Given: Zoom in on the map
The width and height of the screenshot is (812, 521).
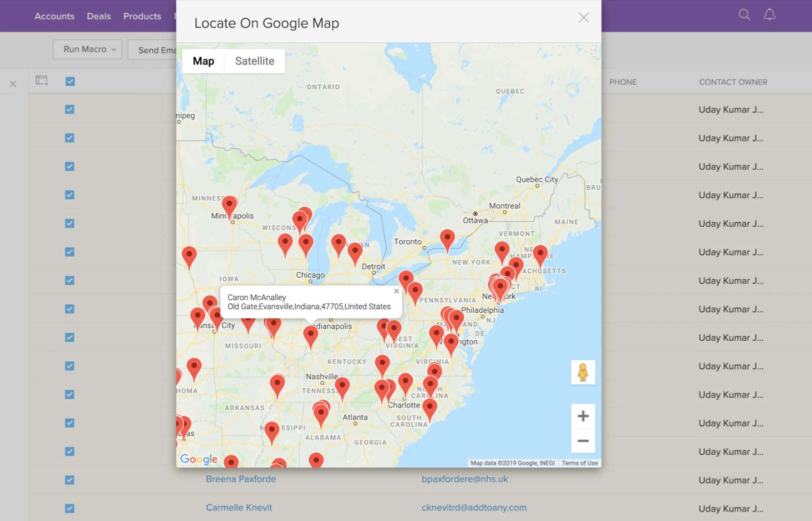Looking at the screenshot, I should [x=583, y=416].
